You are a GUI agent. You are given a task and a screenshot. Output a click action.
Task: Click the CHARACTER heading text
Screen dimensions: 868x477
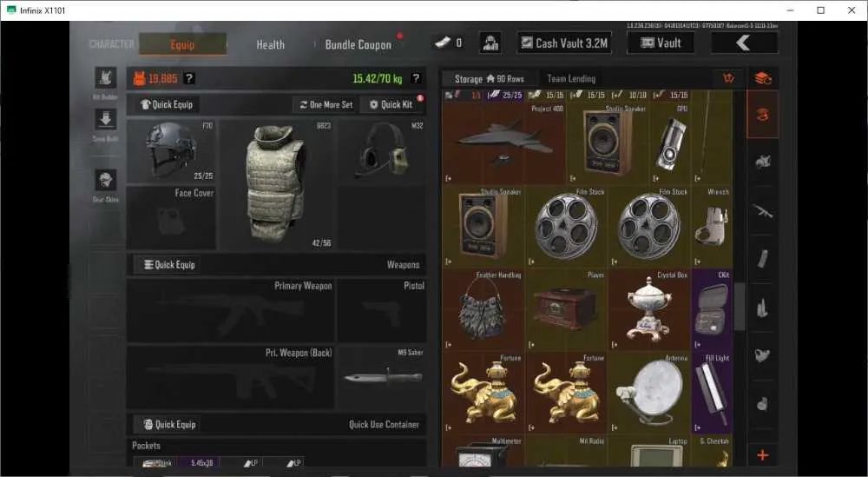pos(112,44)
